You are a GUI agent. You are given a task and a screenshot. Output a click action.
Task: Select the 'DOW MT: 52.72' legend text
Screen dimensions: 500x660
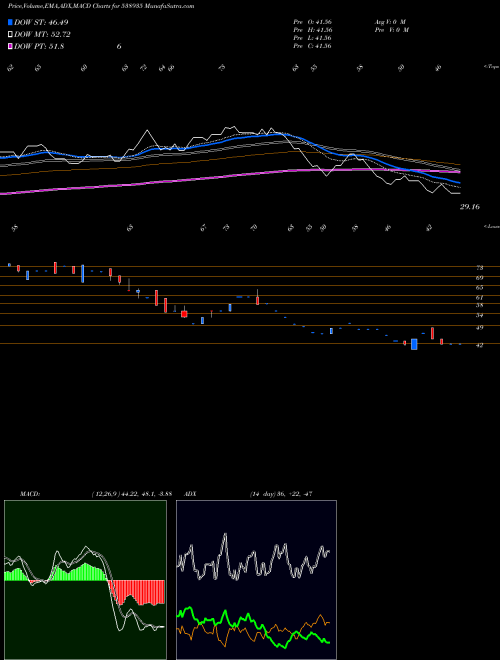42,34
